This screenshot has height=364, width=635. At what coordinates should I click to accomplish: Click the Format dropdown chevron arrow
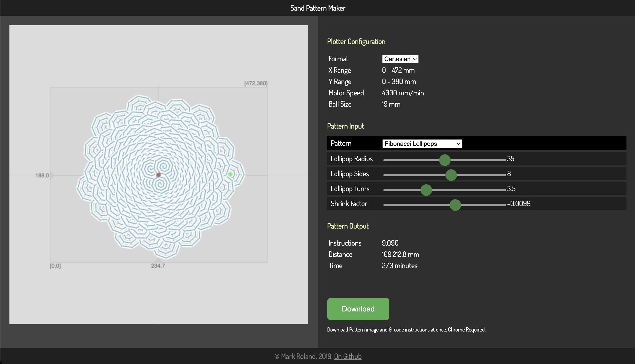click(415, 59)
